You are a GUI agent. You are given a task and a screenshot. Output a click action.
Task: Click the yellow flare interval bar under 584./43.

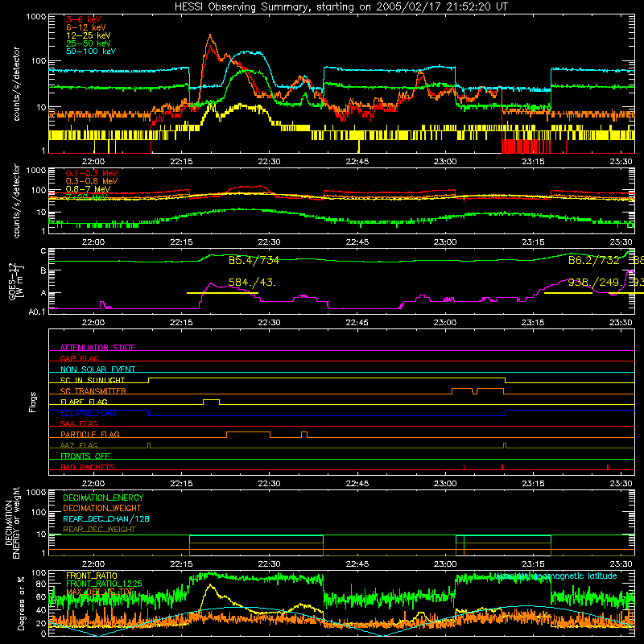click(x=222, y=293)
